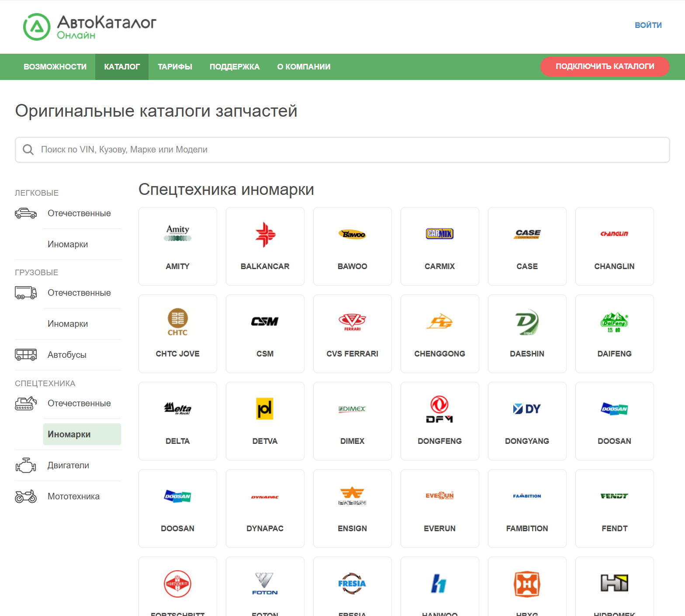This screenshot has height=616, width=685.
Task: Select the Balkancar red logo
Action: (265, 235)
